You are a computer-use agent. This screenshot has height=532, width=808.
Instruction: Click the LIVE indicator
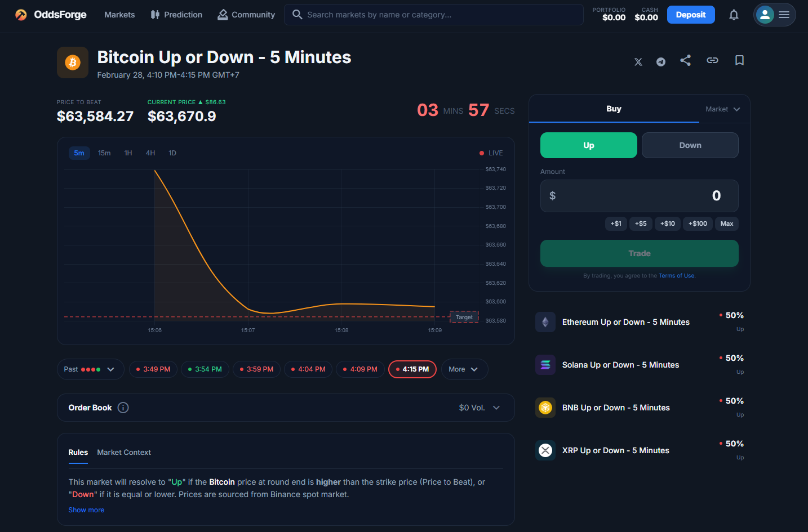point(491,153)
